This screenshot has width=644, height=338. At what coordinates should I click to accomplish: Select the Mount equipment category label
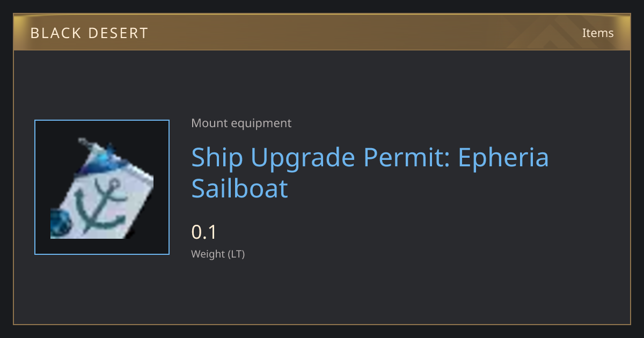point(241,123)
